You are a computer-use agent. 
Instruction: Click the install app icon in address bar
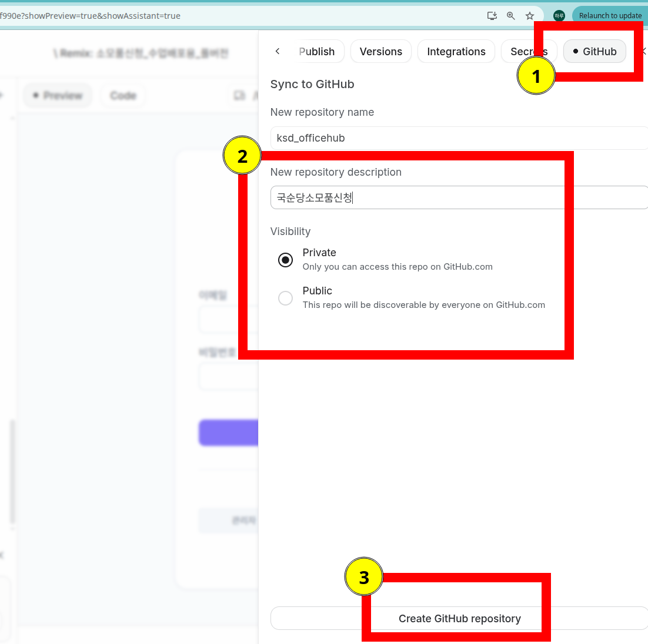(x=492, y=16)
